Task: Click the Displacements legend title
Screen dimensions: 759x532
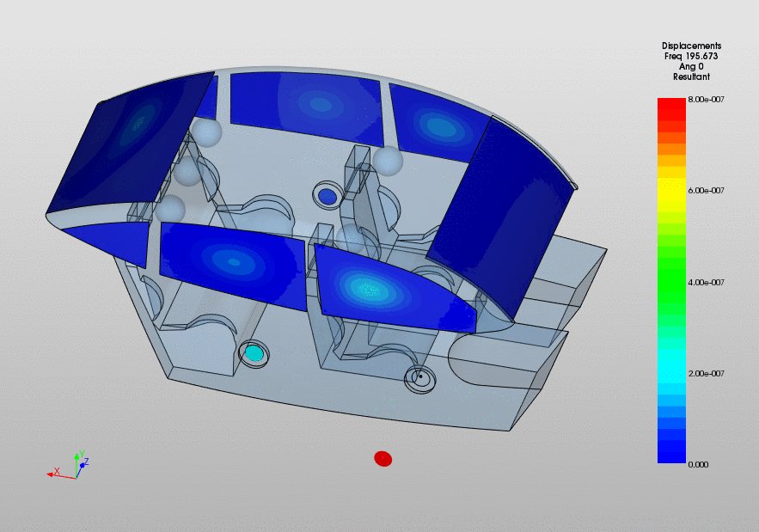Action: (x=691, y=46)
